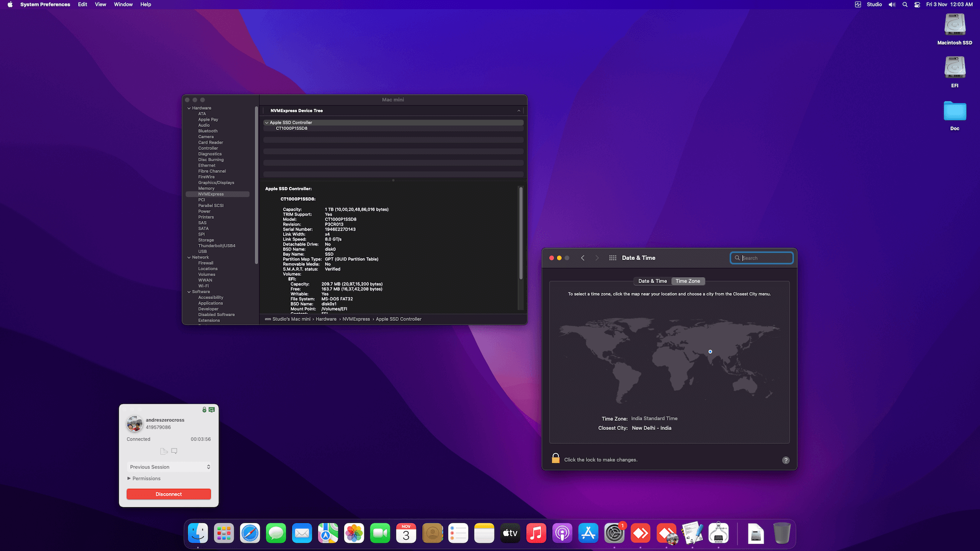
Task: Open Podcasts from the Dock
Action: [562, 534]
